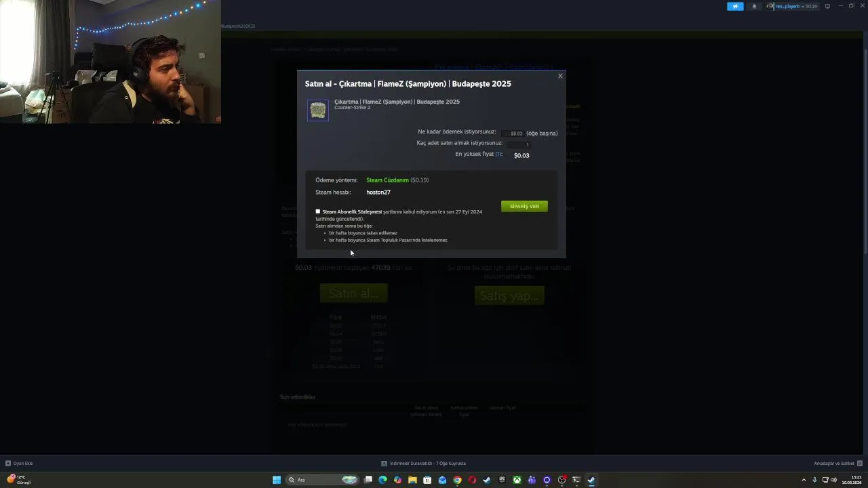This screenshot has height=488, width=868.
Task: Open Epic Games Launcher from the taskbar
Action: [x=502, y=480]
